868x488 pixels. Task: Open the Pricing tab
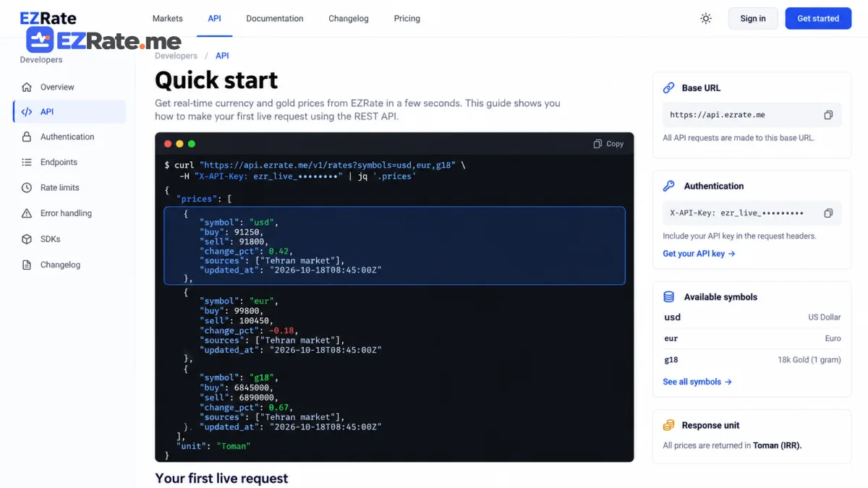pyautogui.click(x=407, y=19)
